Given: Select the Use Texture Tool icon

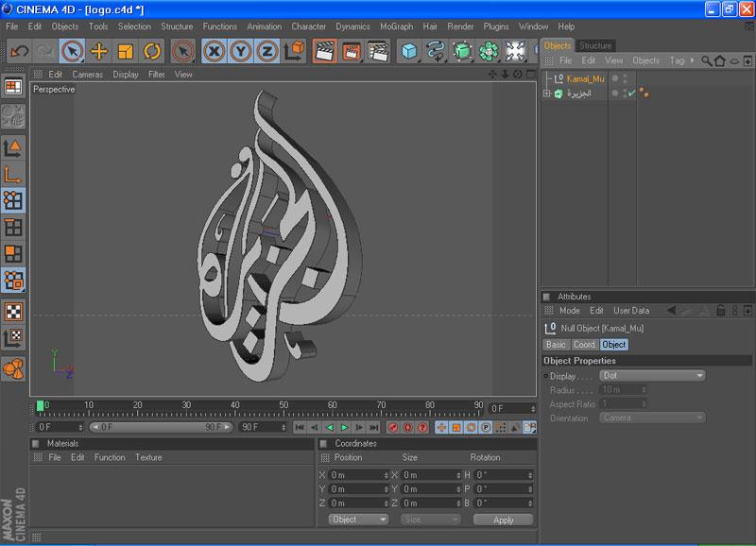Looking at the screenshot, I should [13, 312].
